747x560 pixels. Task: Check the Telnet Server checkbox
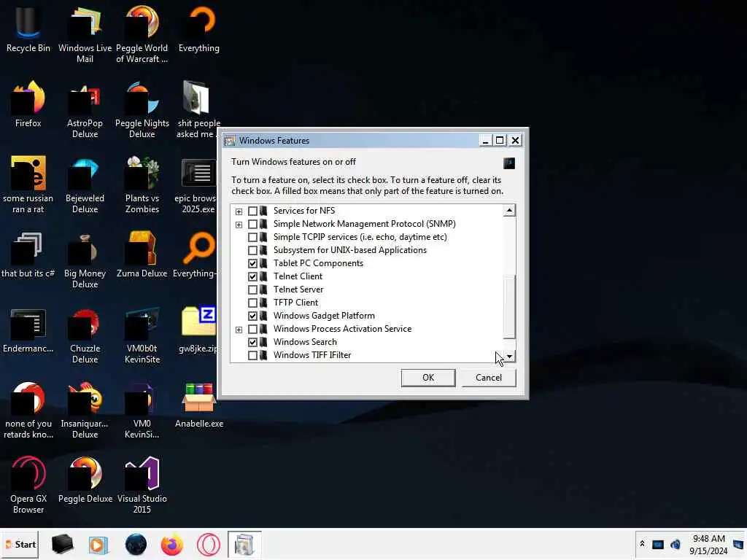252,289
